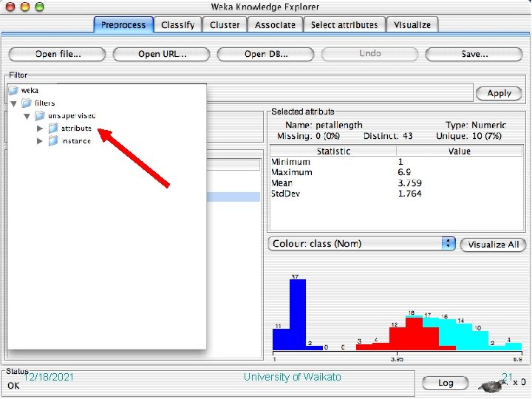
Task: Click the Mean value 3.759
Action: (410, 183)
